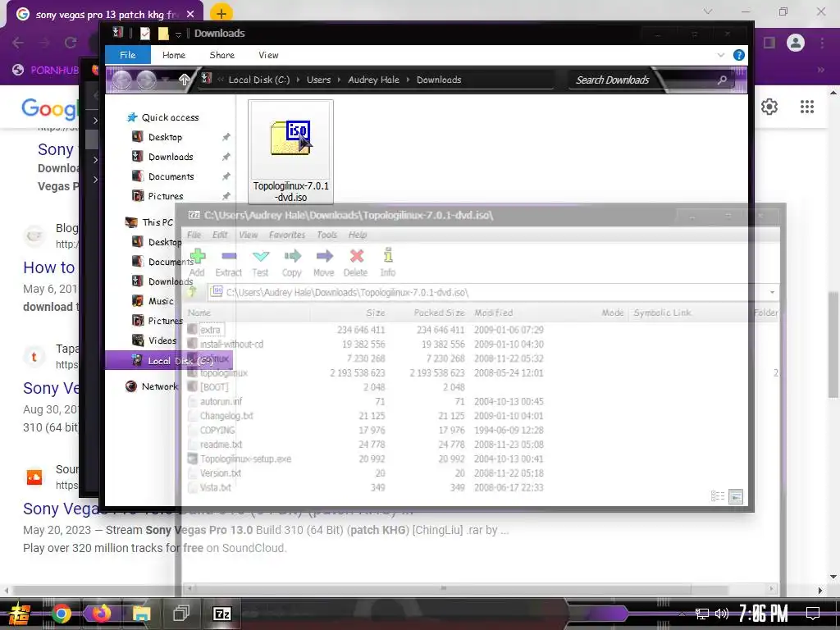Open Chrome tab search chevron
The width and height of the screenshot is (840, 630).
click(x=708, y=11)
